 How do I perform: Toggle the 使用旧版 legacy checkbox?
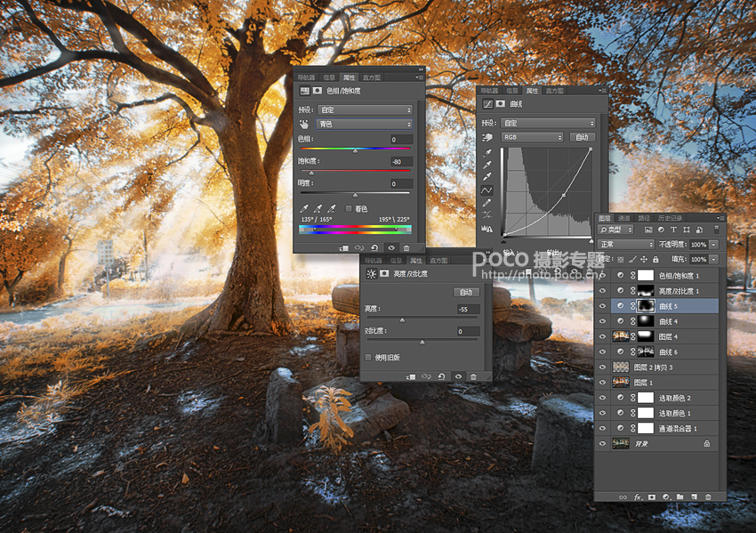368,358
